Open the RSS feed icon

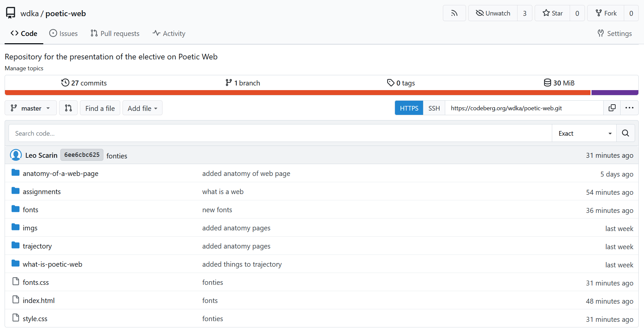pos(454,13)
